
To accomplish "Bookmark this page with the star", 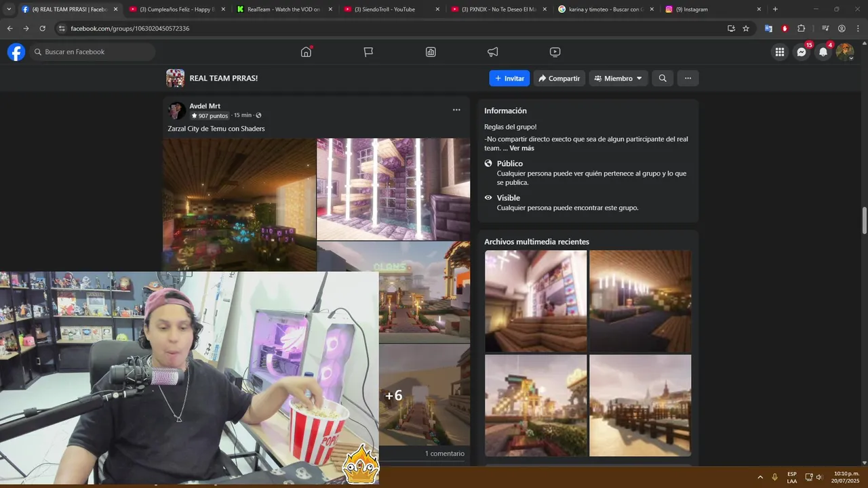I will tap(746, 28).
